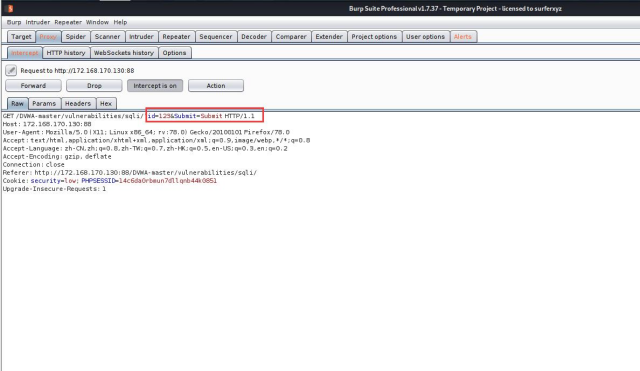Click the Upgrade-Insecure-Requests line
Image resolution: width=640 pixels, height=371 pixels.
click(x=54, y=189)
